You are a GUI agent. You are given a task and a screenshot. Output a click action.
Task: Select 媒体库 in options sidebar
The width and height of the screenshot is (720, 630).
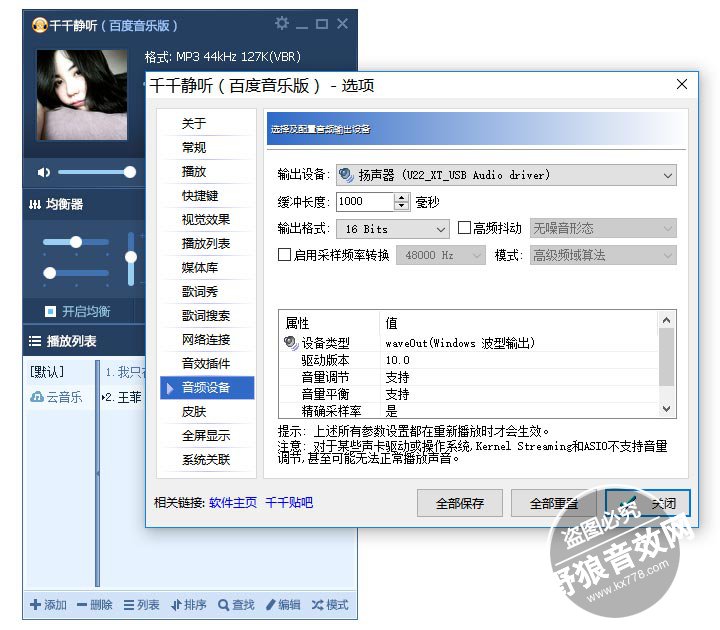(x=207, y=267)
